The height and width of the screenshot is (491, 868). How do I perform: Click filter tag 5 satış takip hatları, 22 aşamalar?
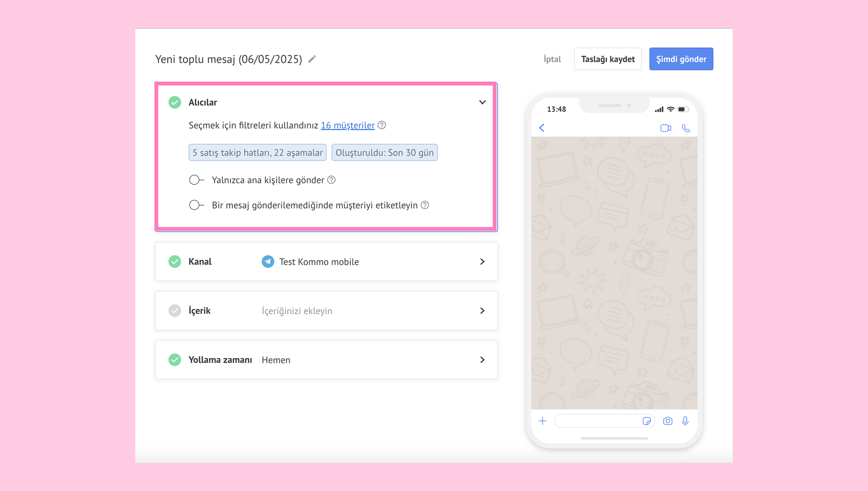click(258, 152)
